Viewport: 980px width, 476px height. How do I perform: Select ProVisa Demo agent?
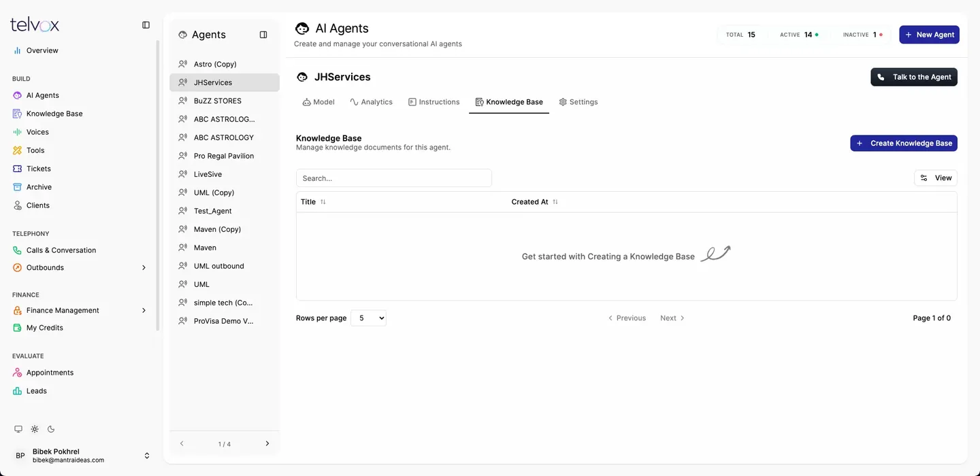point(225,321)
